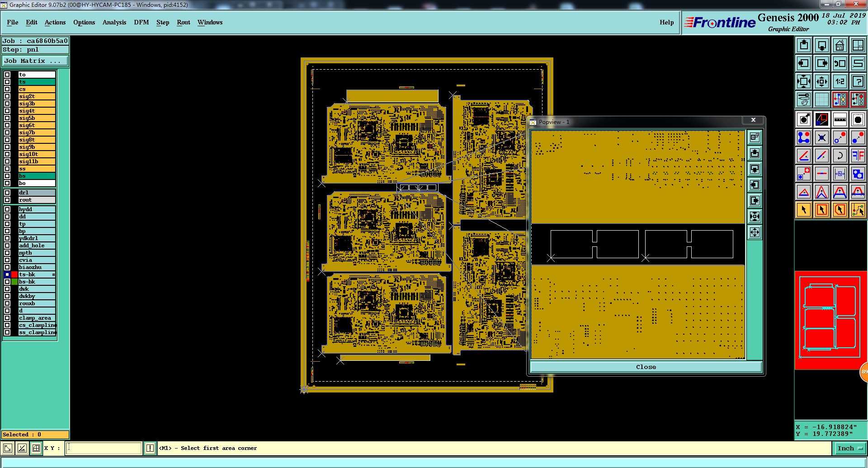
Task: Click the Previous Zoom icon
Action: (840, 63)
